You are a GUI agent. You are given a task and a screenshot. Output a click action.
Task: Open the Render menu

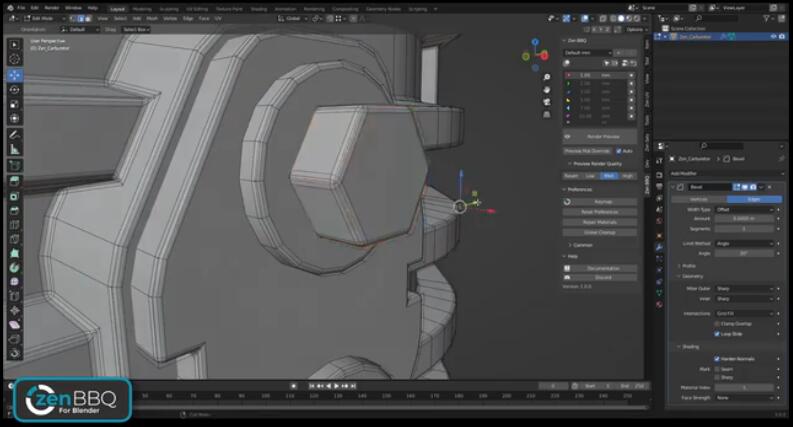(x=52, y=8)
